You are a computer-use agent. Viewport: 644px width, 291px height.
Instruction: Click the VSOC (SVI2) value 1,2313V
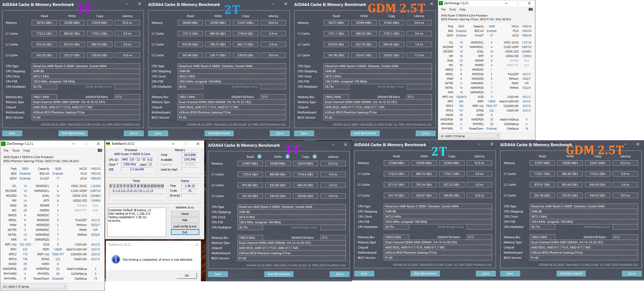point(526,42)
